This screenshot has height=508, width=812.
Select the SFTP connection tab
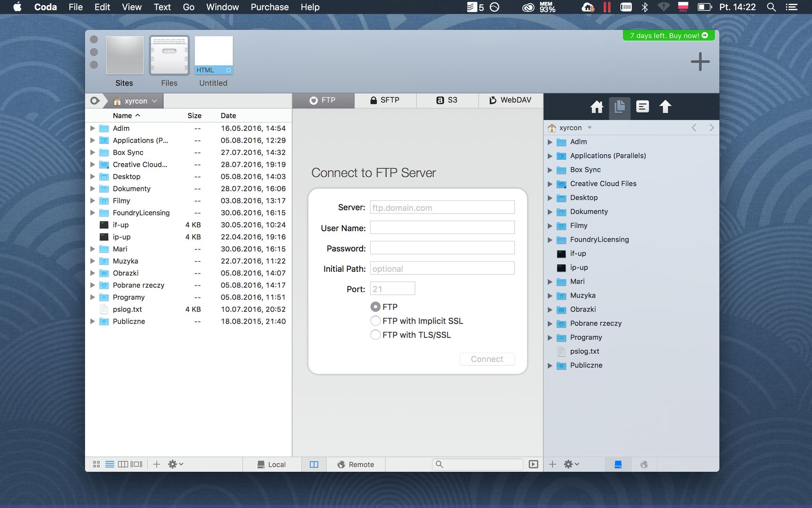[385, 100]
